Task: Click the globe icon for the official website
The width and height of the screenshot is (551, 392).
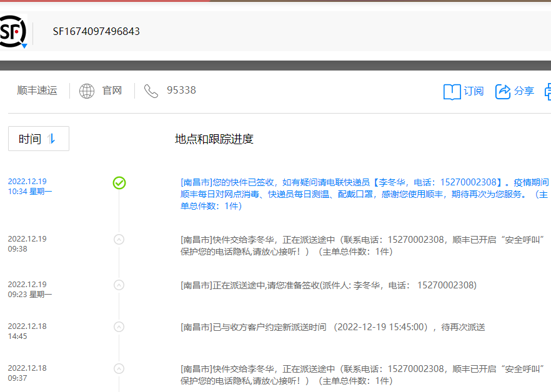Action: (87, 91)
